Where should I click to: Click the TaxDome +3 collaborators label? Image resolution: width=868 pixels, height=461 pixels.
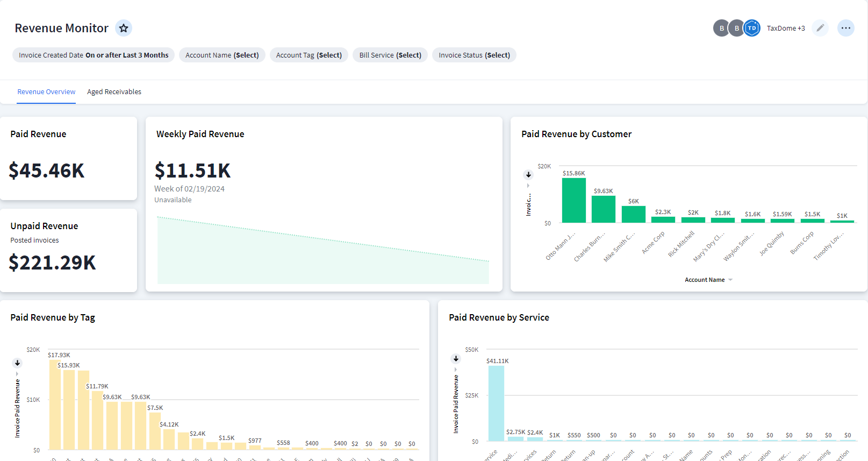click(786, 28)
